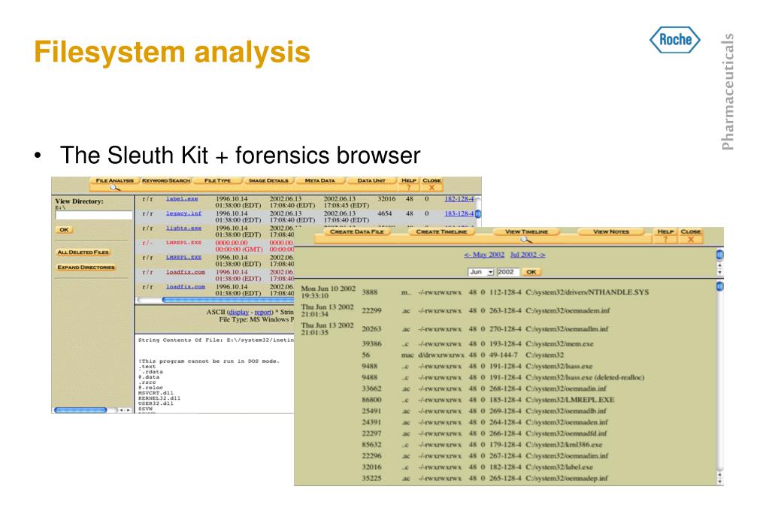This screenshot has height=532, width=769.
Task: Click the left panel bottom horizontal scrollbar
Action: [x=80, y=410]
